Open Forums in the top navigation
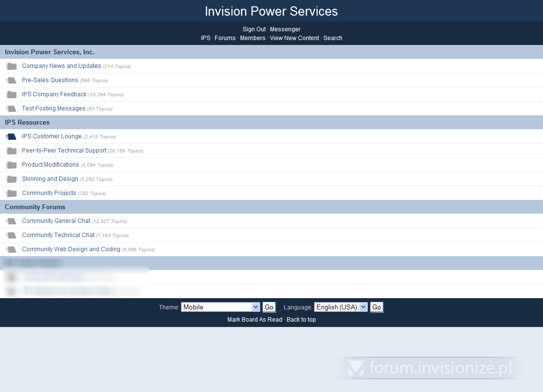Screen dimensions: 543x392 click(x=225, y=38)
